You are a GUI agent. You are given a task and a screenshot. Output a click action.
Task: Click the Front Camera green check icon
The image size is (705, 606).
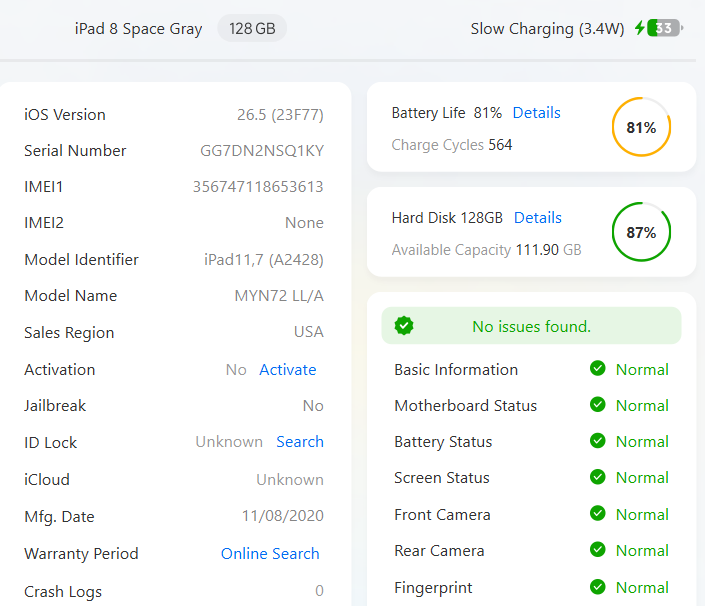pos(598,513)
